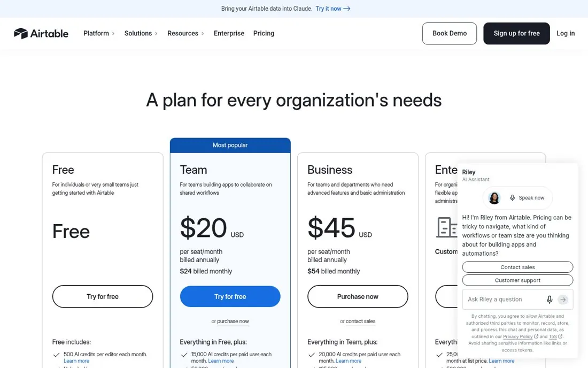Screen dimensions: 588x368
Task: Follow the 'Try it now' banner link
Action: click(x=329, y=9)
